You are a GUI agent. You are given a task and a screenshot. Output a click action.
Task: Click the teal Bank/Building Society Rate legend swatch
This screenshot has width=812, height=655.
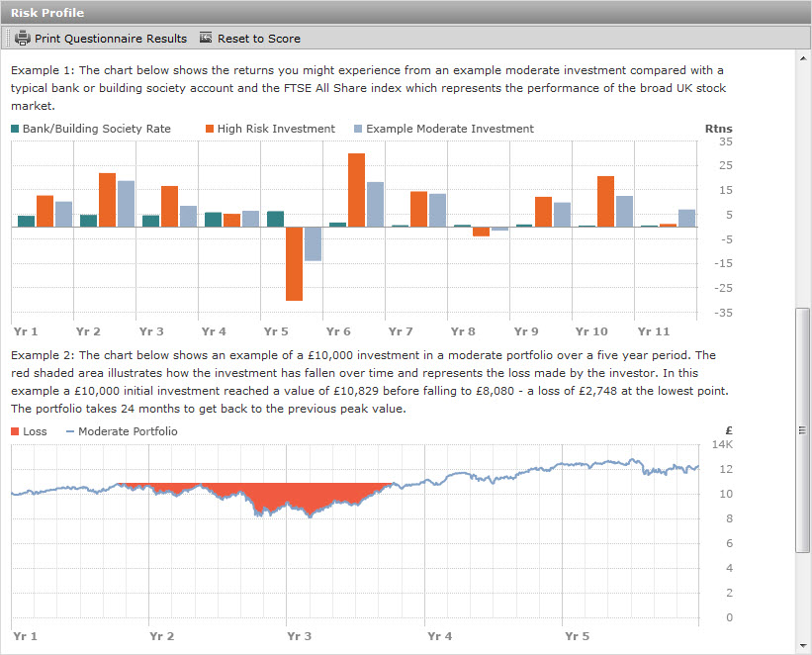[x=15, y=129]
